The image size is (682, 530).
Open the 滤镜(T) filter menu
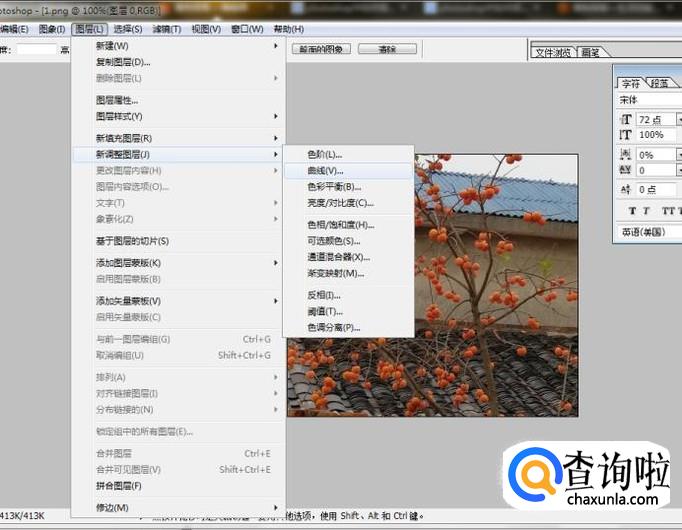click(x=167, y=29)
